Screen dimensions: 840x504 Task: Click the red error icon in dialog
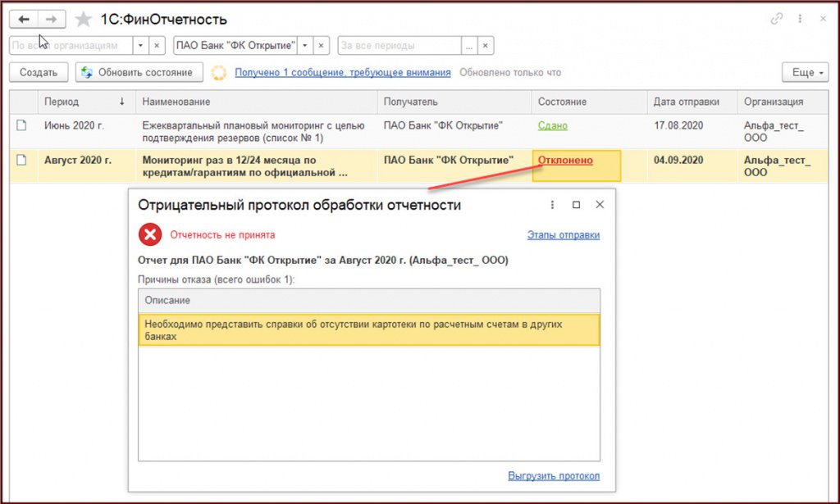click(150, 236)
